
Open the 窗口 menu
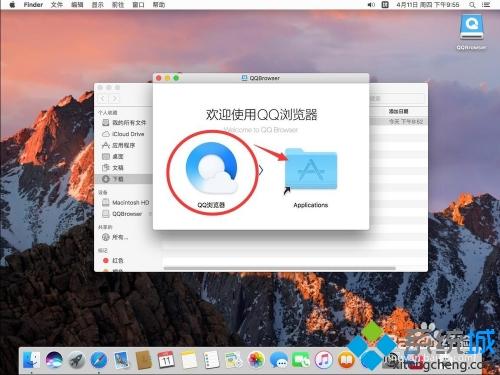[x=138, y=5]
